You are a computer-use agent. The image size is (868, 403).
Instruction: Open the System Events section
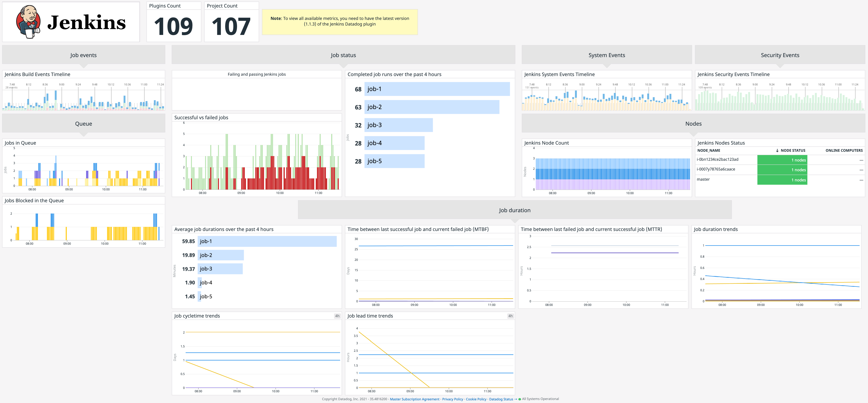coord(607,55)
